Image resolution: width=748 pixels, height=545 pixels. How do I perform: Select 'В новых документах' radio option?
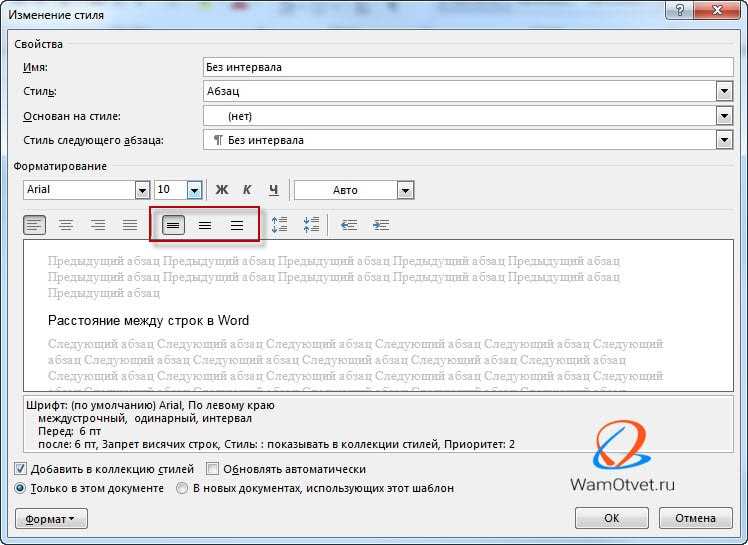tap(182, 488)
